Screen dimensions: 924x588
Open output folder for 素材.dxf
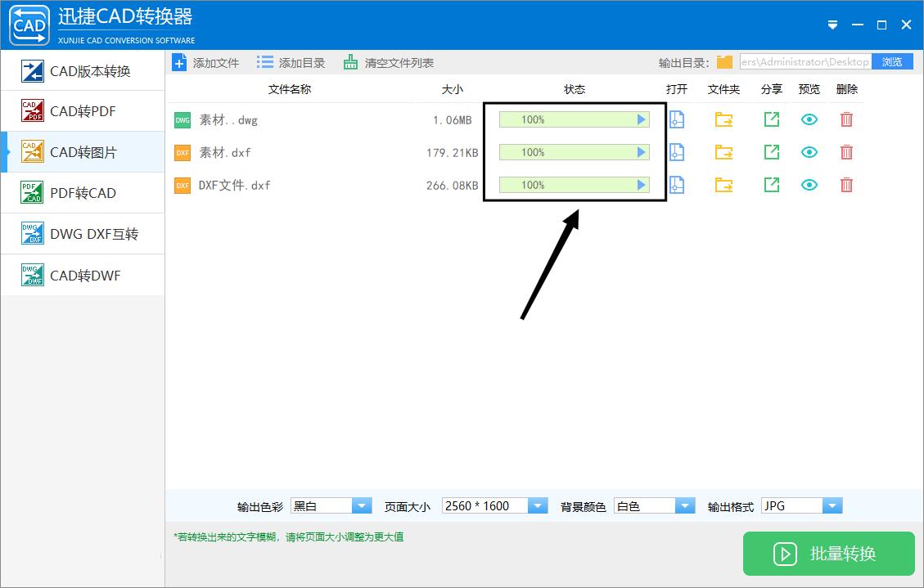(x=723, y=152)
